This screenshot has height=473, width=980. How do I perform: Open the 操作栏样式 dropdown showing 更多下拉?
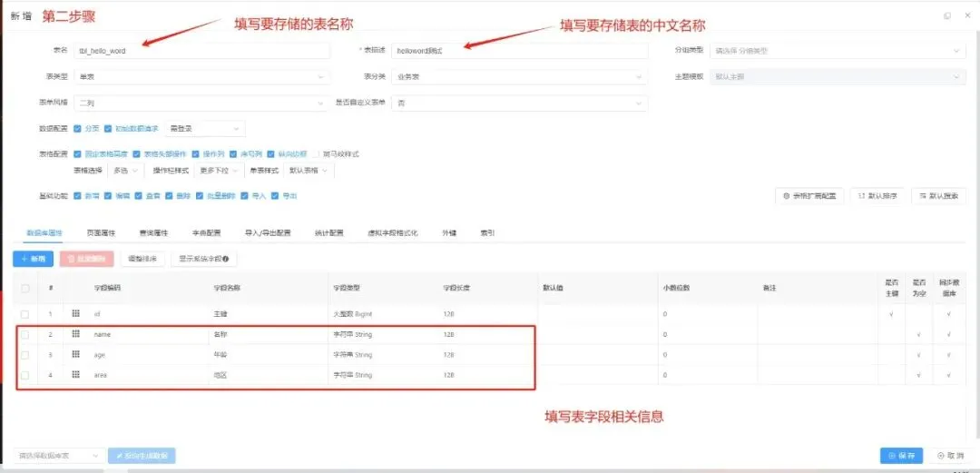(218, 170)
